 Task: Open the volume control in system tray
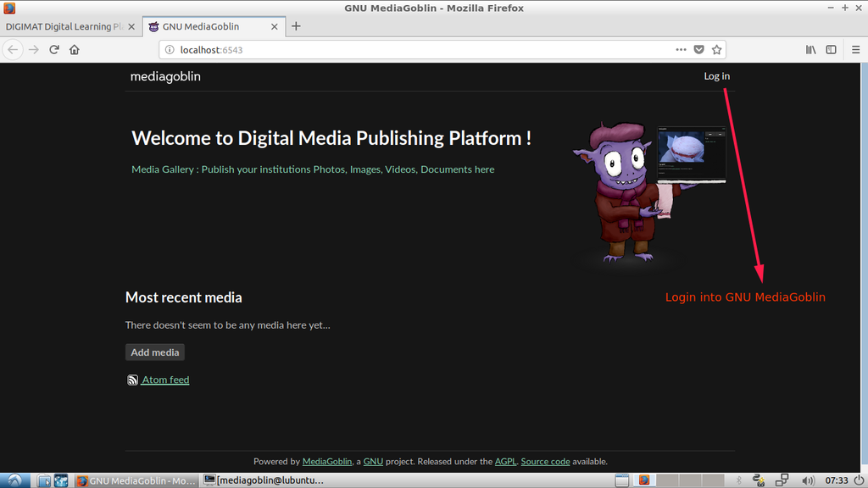pos(808,480)
